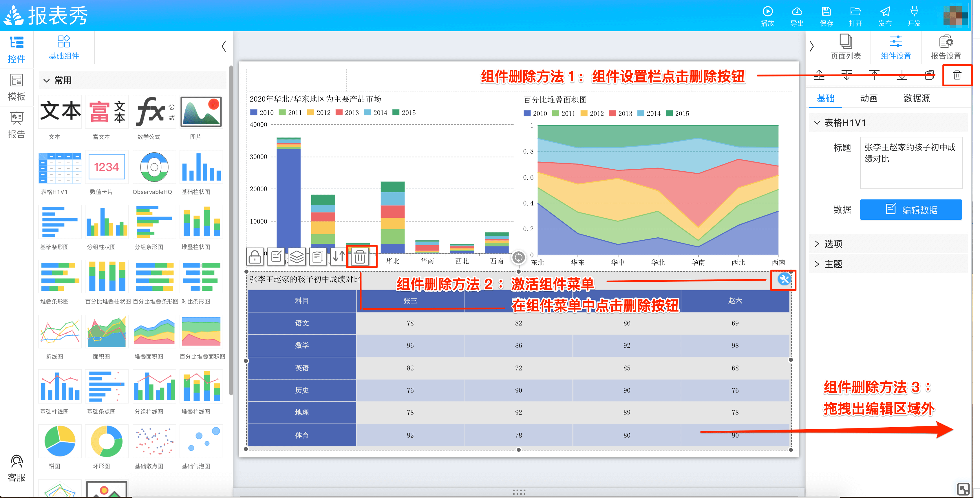Click the 标题 text input field
Viewport: 980px width, 498px height.
[x=911, y=163]
